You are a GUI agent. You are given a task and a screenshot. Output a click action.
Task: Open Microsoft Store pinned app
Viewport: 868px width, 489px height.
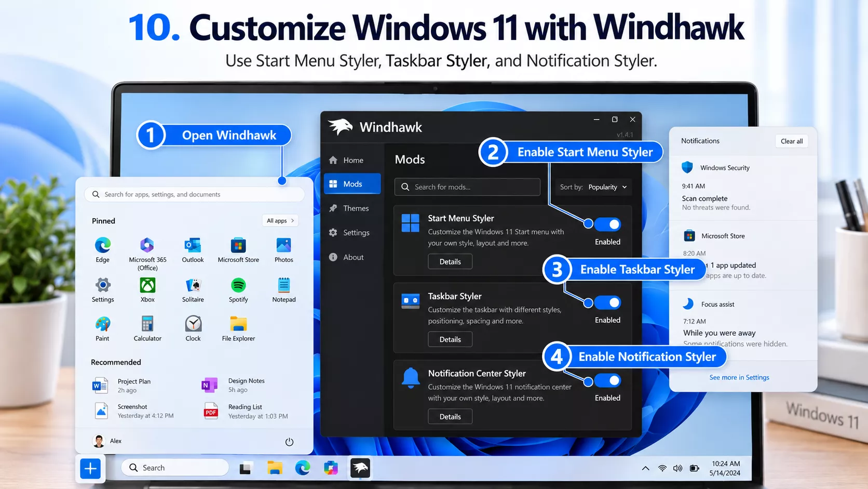(238, 250)
